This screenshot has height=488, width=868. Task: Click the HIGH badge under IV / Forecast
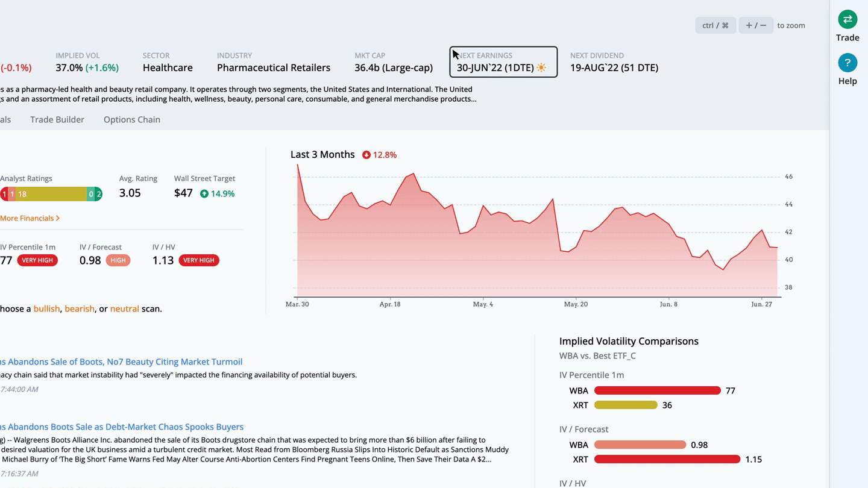(x=118, y=260)
